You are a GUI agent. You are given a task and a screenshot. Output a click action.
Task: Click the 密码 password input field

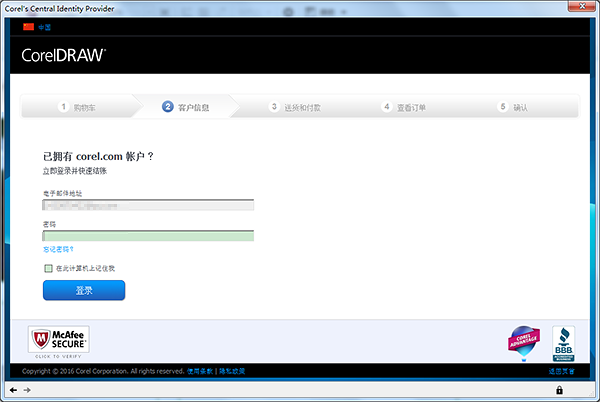[x=148, y=236]
